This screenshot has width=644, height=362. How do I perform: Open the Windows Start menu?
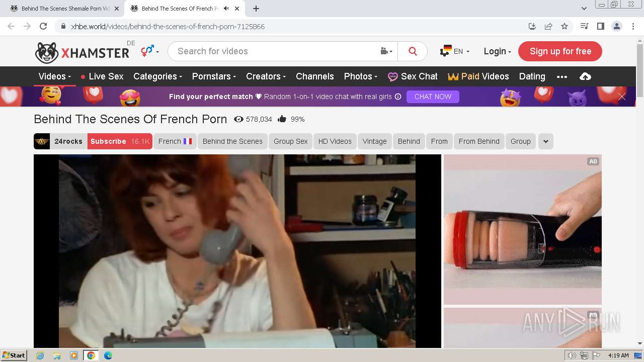pos(14,355)
